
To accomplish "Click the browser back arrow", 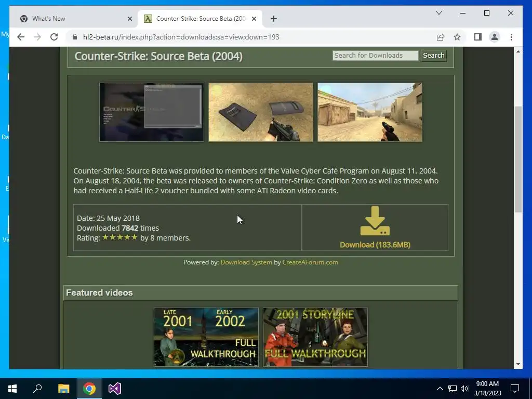I will click(21, 37).
